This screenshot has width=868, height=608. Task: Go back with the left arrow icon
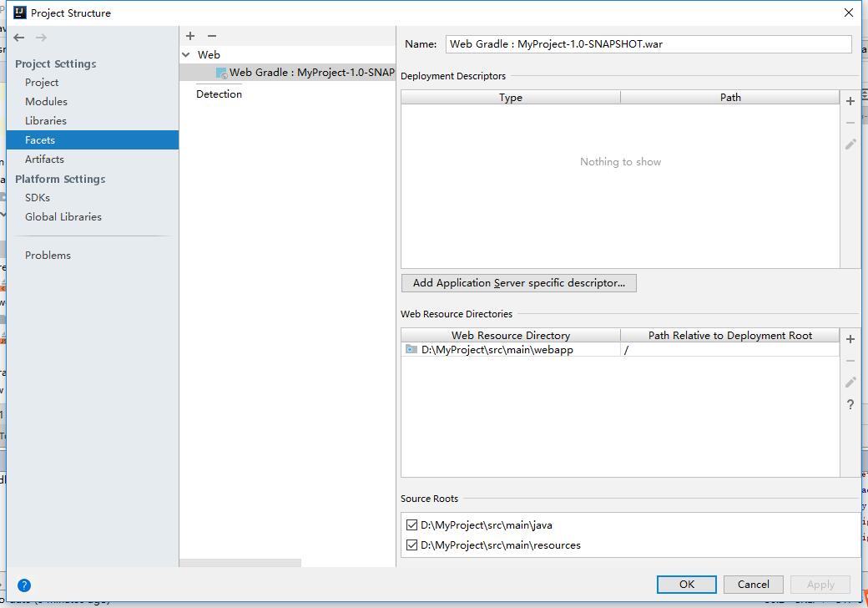[19, 38]
